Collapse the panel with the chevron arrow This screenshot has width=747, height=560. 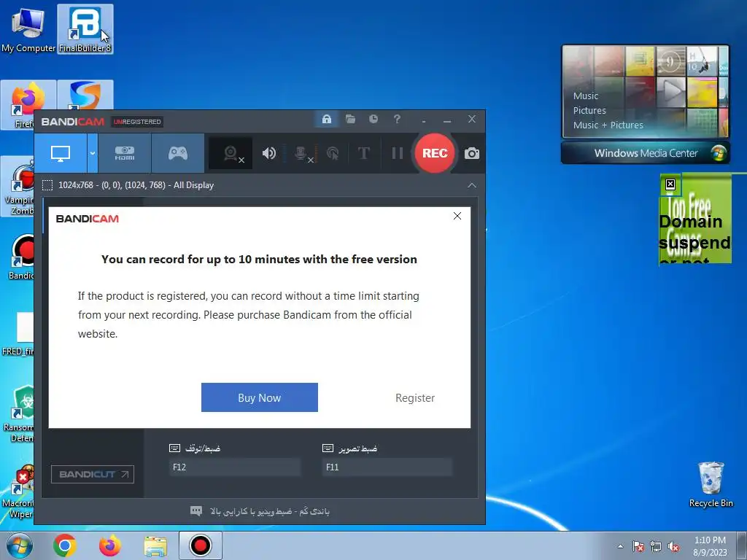coord(472,185)
